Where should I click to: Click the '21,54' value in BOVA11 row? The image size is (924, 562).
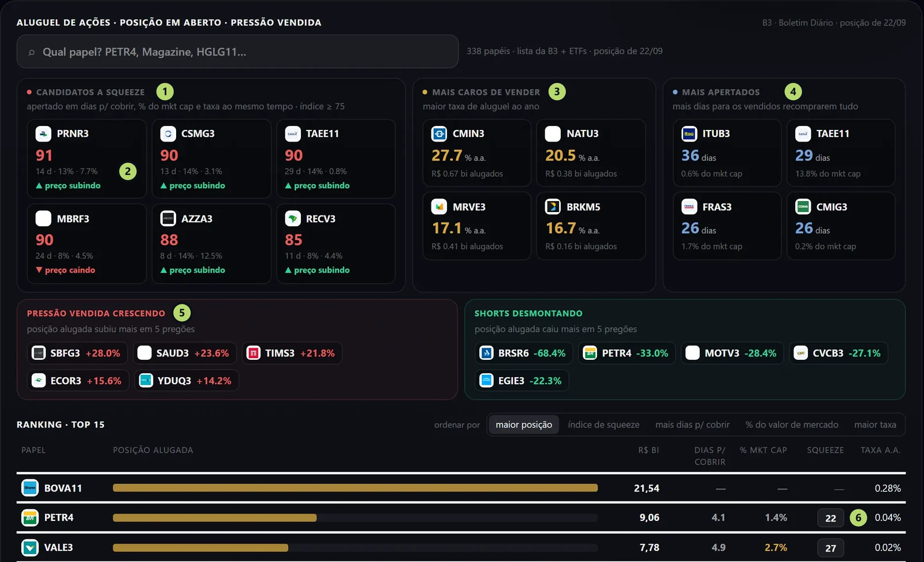[x=646, y=489]
